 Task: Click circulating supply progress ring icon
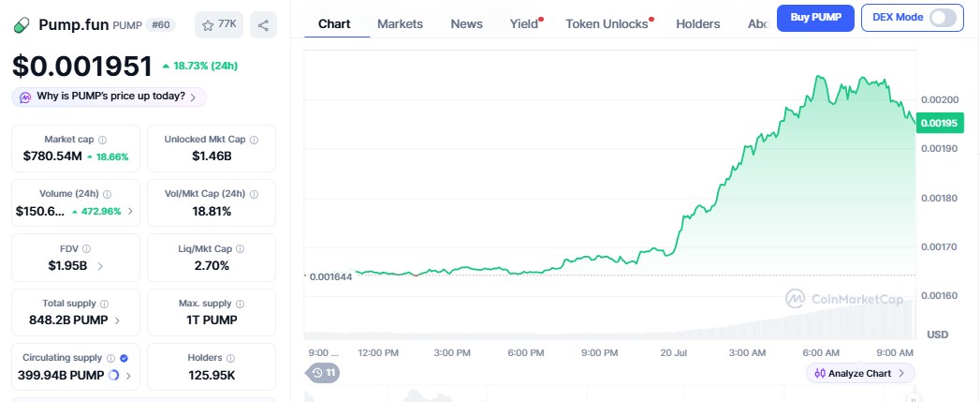click(114, 375)
